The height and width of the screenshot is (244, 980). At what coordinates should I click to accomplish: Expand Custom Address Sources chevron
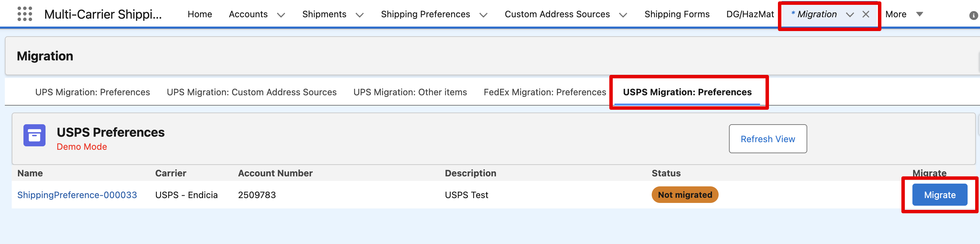point(623,15)
